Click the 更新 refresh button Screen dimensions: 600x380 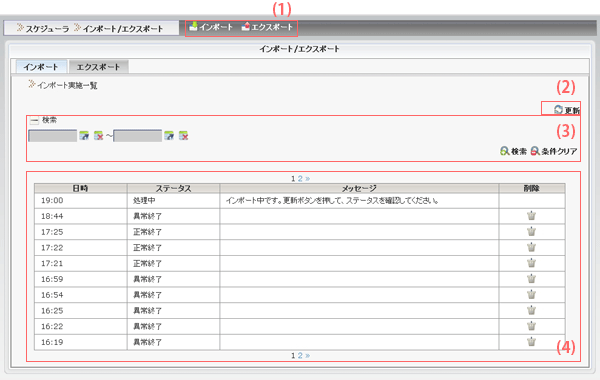pyautogui.click(x=567, y=110)
